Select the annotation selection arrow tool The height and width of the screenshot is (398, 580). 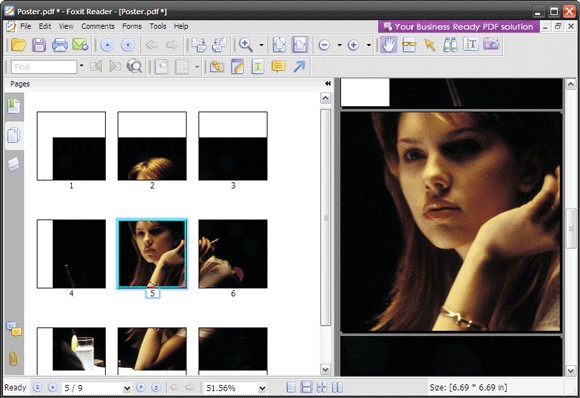[x=430, y=45]
